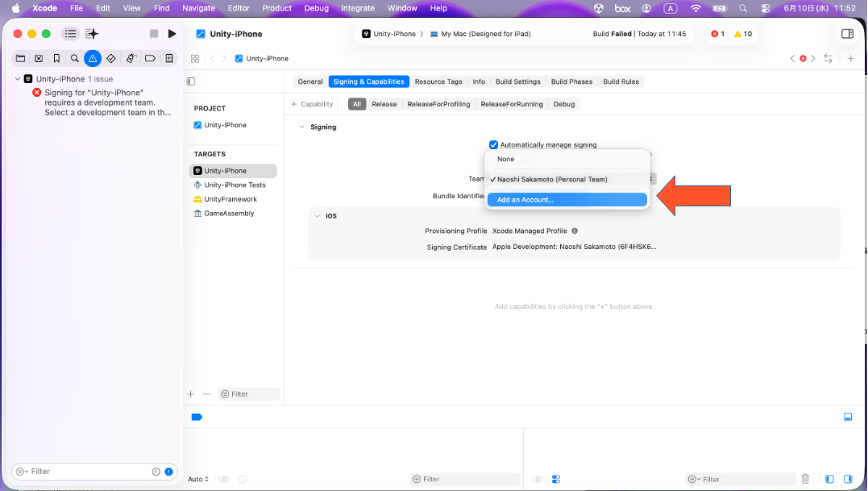Click the editor options swap arrows icon

pos(829,58)
